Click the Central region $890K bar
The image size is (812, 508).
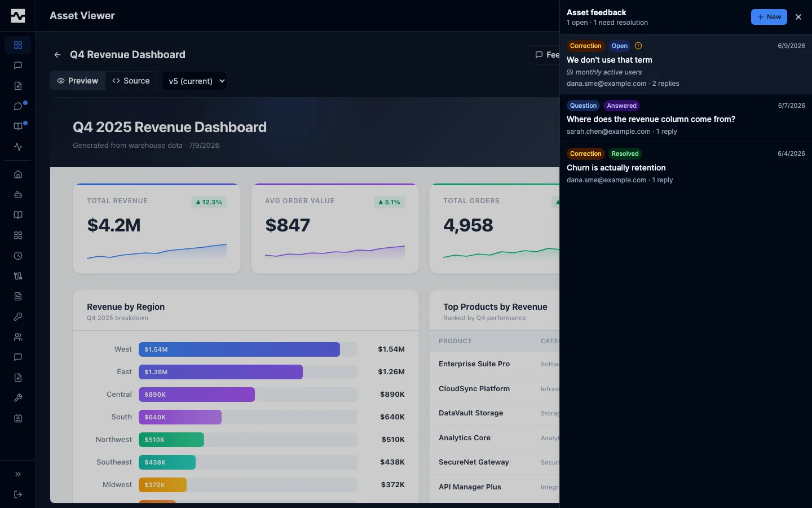[x=197, y=395]
